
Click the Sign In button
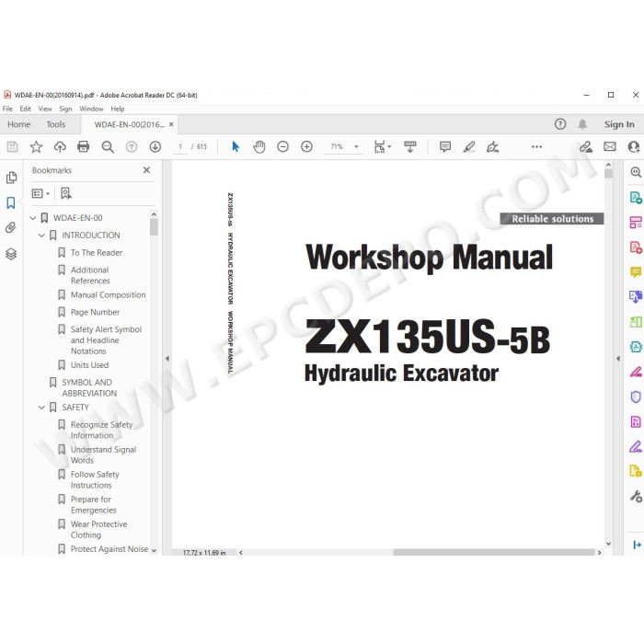coord(619,124)
